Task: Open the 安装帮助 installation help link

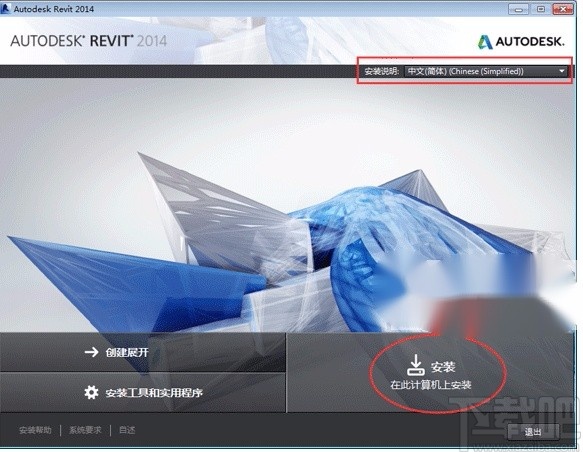Action: pyautogui.click(x=35, y=430)
